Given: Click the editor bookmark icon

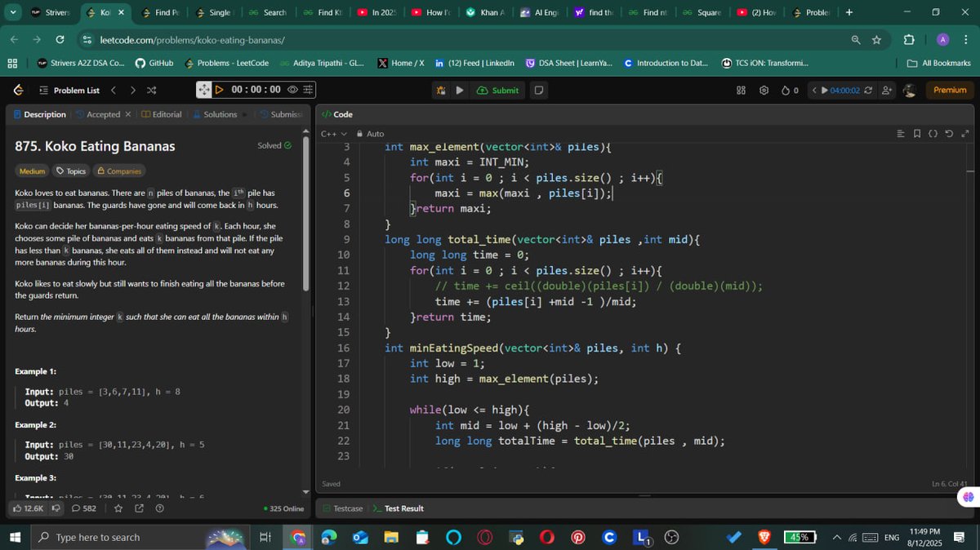Looking at the screenshot, I should point(917,134).
